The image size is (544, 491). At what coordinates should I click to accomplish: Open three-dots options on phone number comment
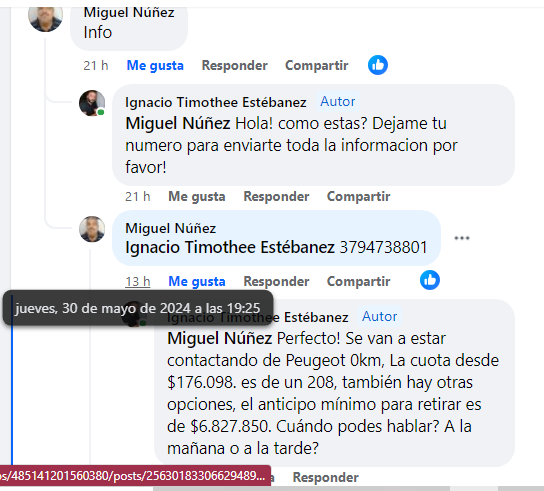point(462,238)
